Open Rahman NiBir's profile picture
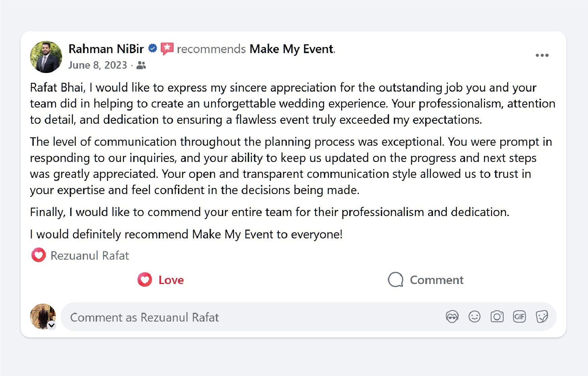This screenshot has height=376, width=588. click(x=46, y=57)
